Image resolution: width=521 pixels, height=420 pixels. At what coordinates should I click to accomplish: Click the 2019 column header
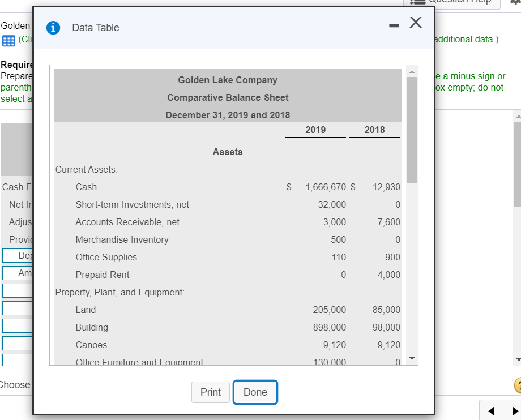315,130
